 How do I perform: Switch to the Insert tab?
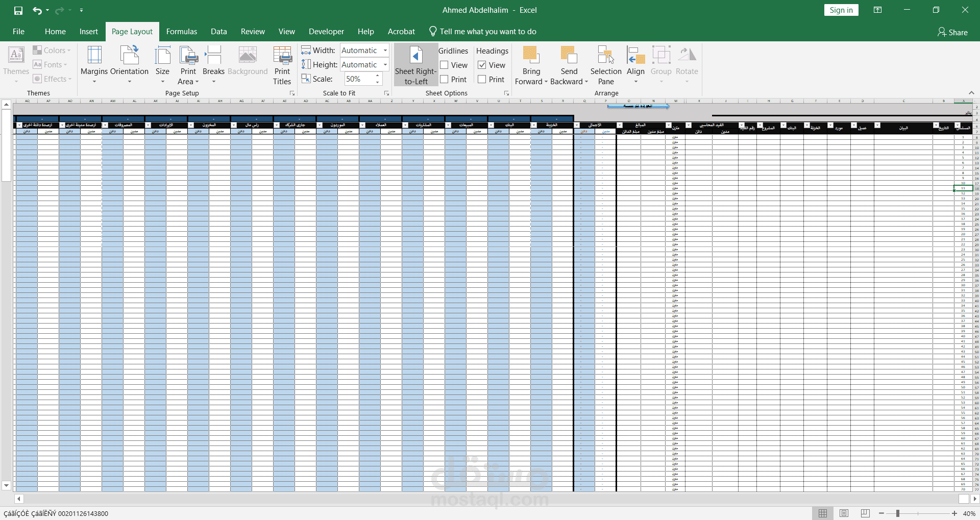(88, 32)
